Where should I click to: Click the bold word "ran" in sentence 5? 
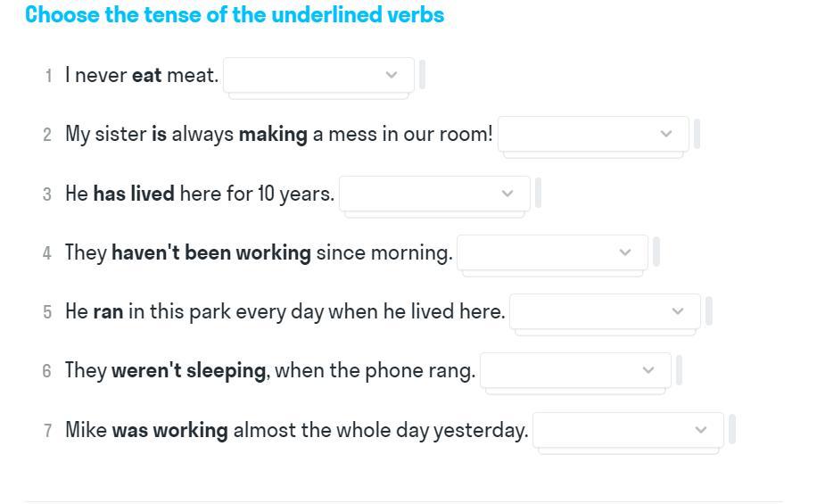coord(108,311)
